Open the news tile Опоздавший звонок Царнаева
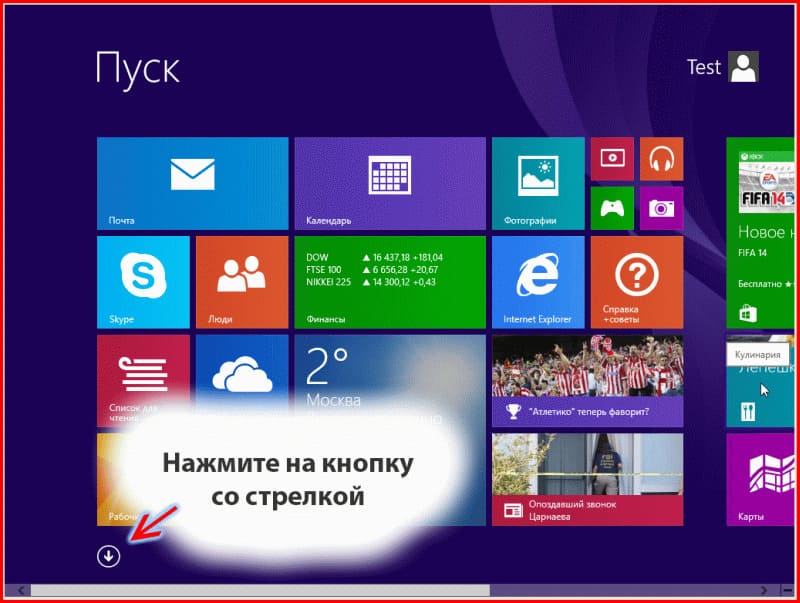Screen dimensions: 800x603 pos(588,480)
